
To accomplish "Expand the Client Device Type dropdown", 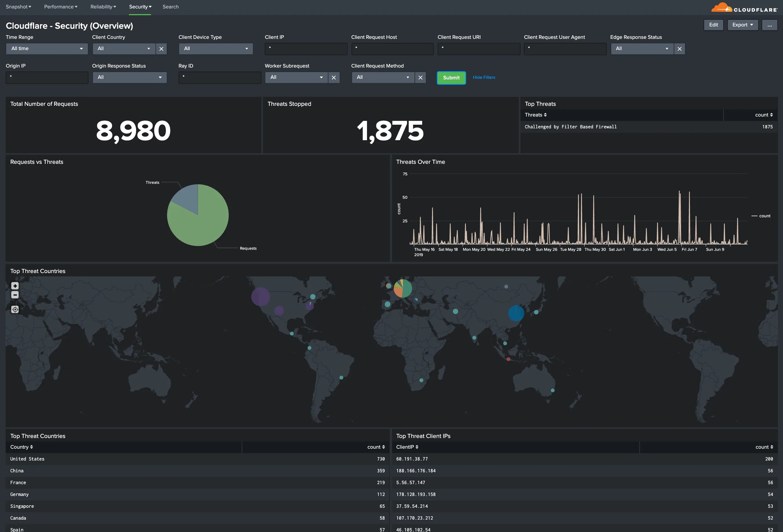I will (x=215, y=49).
